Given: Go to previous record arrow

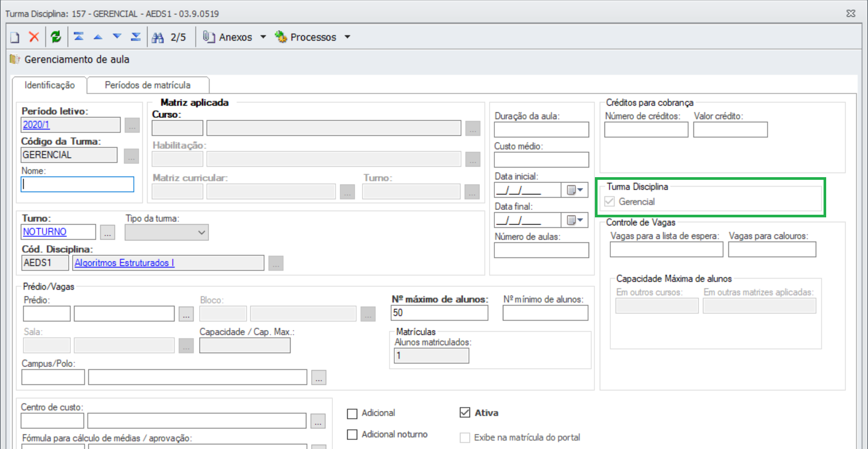Looking at the screenshot, I should 98,36.
